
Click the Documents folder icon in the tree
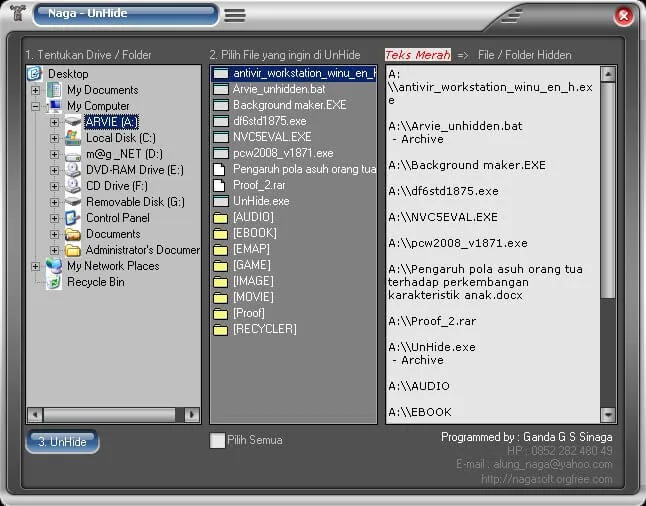tap(73, 234)
